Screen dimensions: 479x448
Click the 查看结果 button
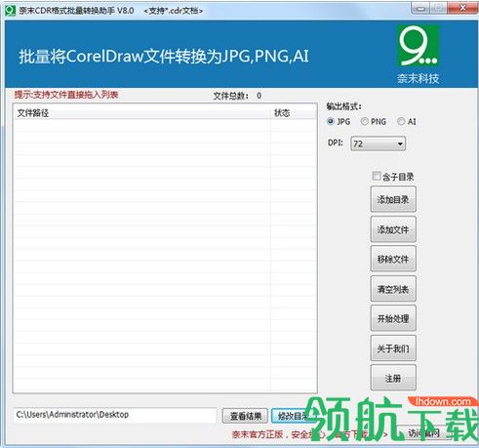coord(245,416)
